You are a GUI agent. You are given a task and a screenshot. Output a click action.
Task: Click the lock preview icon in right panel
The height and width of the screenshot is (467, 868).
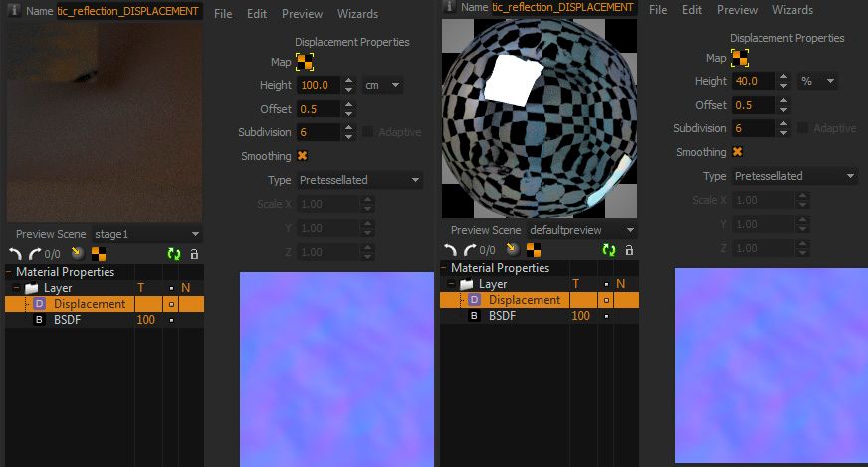627,250
